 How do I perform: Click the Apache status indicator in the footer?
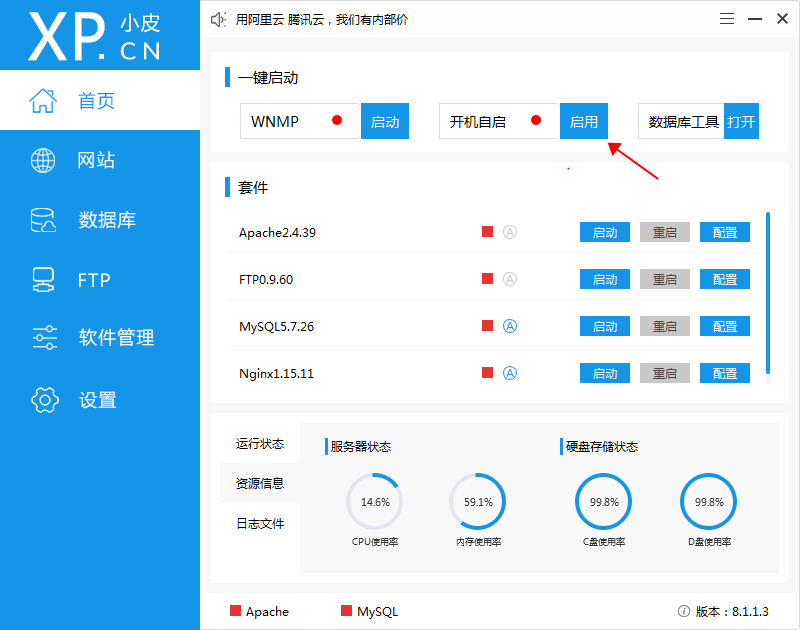[259, 611]
